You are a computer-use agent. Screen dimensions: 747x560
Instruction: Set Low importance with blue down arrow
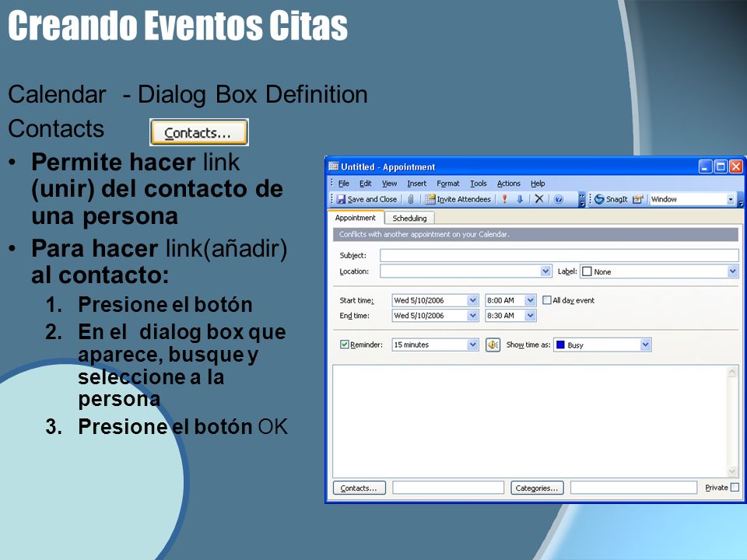point(520,199)
